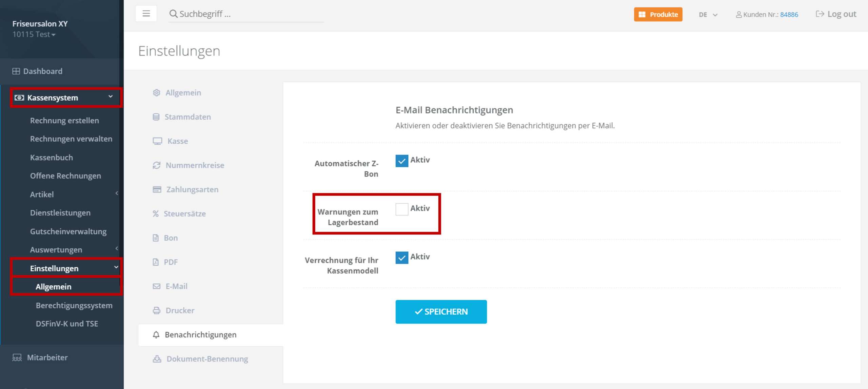Open Offene Rechnungen in sidebar
868x389 pixels.
click(65, 176)
